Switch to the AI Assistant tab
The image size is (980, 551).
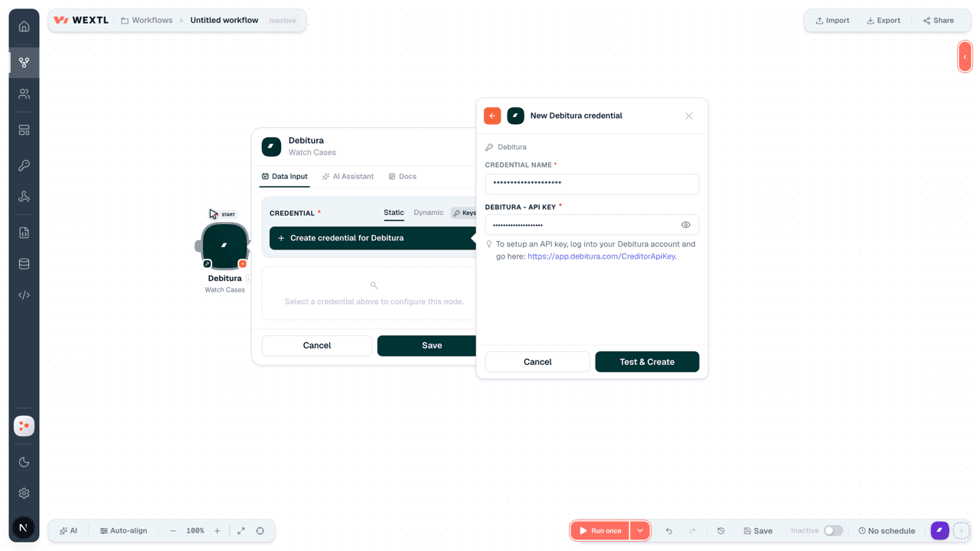(348, 177)
